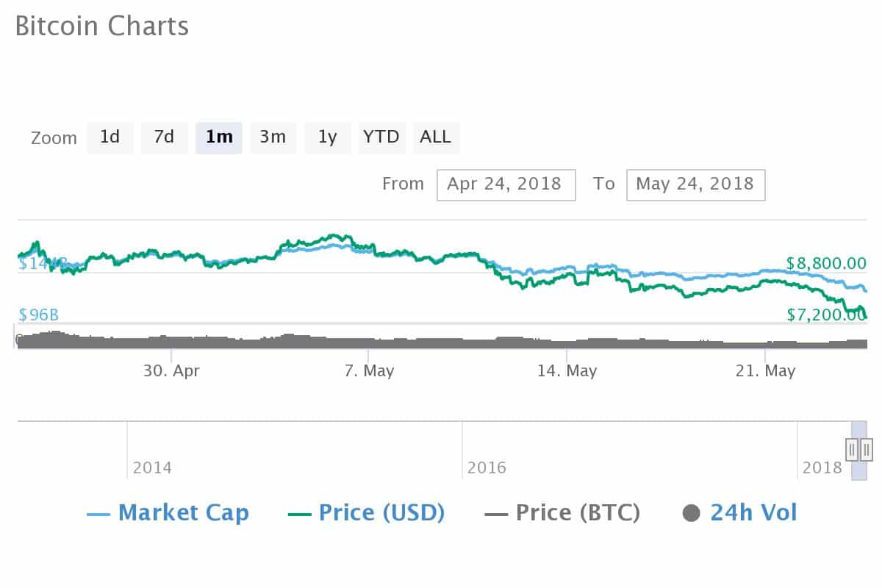Select the 7d zoom range
The height and width of the screenshot is (588, 882).
(x=164, y=137)
